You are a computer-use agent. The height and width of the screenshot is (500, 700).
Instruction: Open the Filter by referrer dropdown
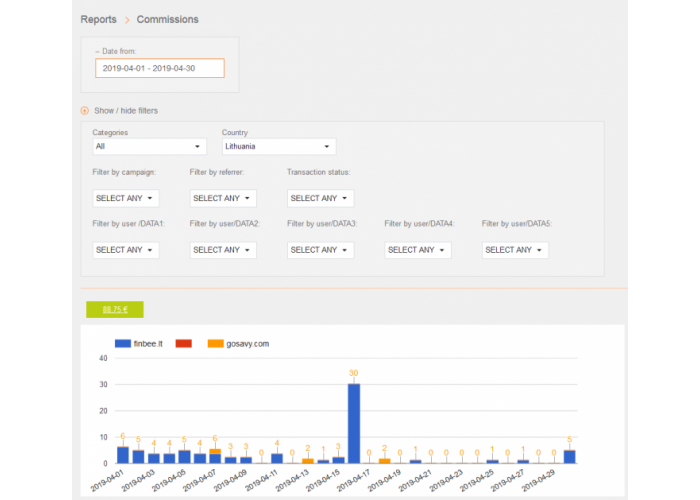point(223,198)
